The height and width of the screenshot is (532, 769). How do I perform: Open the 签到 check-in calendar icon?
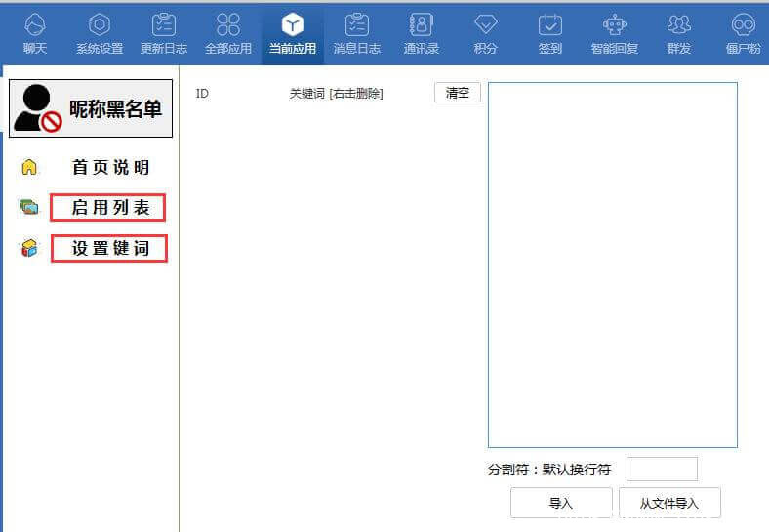[550, 25]
